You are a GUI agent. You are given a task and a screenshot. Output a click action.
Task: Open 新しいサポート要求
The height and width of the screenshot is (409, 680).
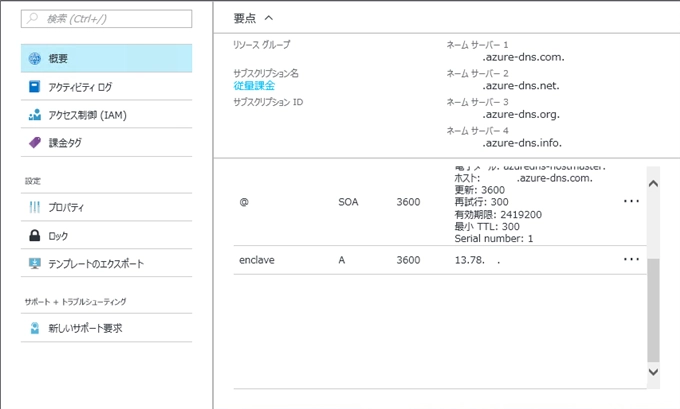tap(106, 328)
